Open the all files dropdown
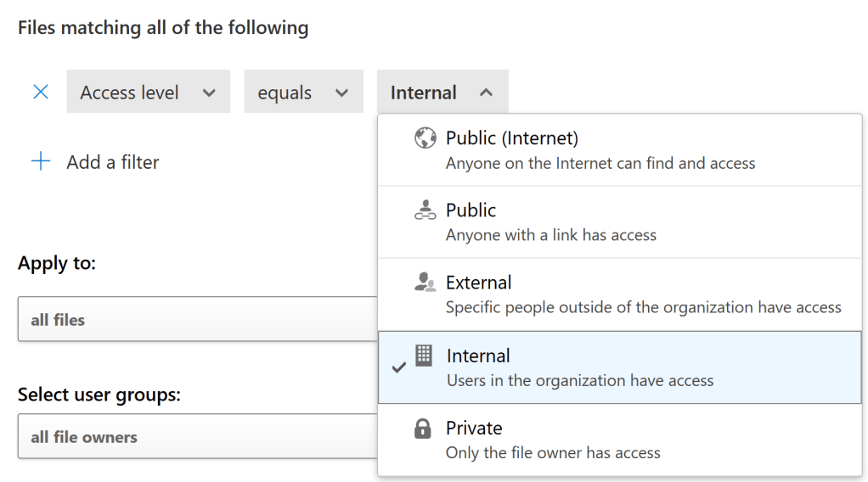Screen dimensions: 868x482 197,320
